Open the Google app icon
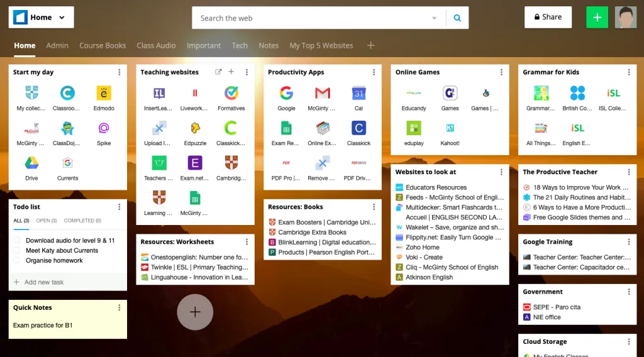Viewport: 644px width, 357px height. tap(286, 93)
